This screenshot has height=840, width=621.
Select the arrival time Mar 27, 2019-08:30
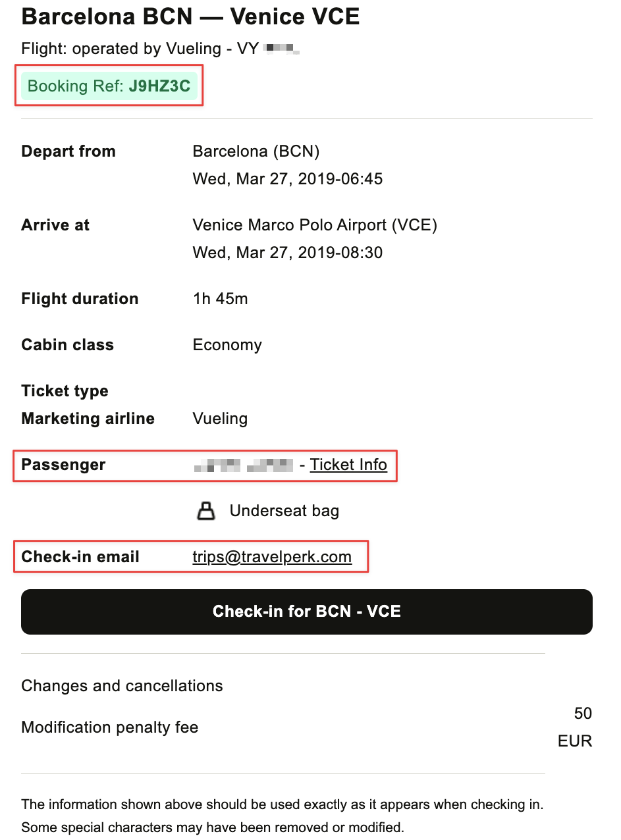coord(288,253)
